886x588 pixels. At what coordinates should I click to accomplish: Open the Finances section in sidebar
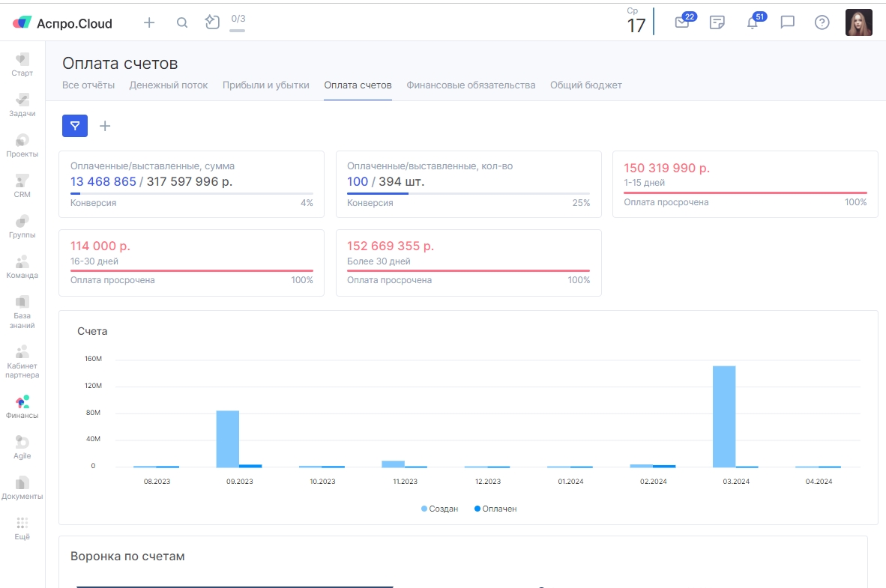pos(22,406)
